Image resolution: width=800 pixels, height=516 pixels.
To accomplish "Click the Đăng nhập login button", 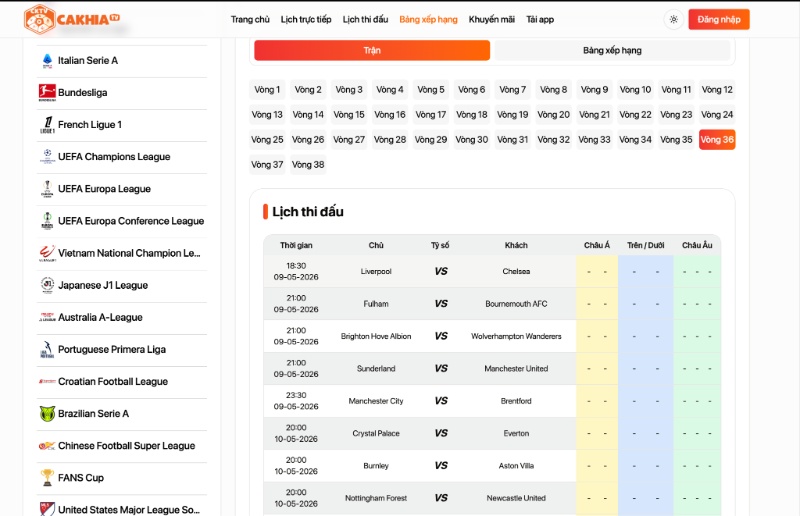I will coord(719,19).
